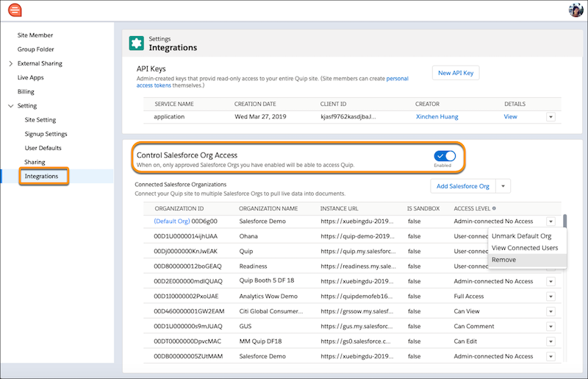Open Live Apps in sidebar

[30, 77]
